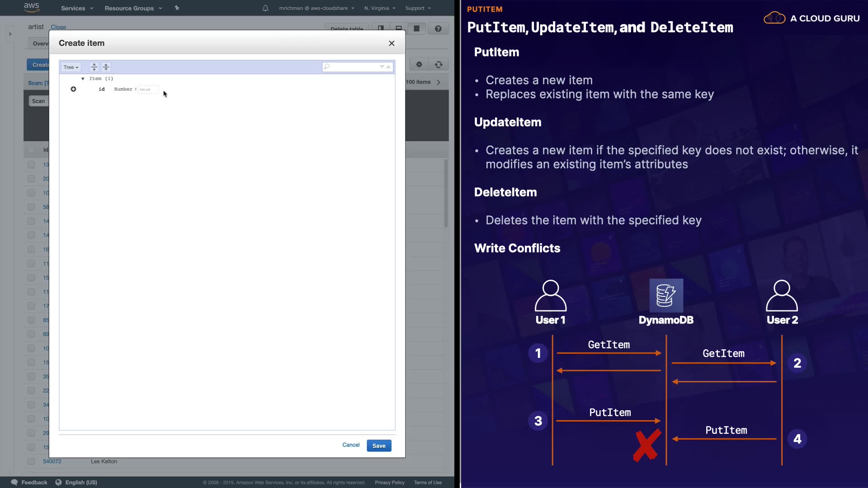Toggle the select-all checkbox in table header
The height and width of the screenshot is (488, 868).
[x=31, y=150]
